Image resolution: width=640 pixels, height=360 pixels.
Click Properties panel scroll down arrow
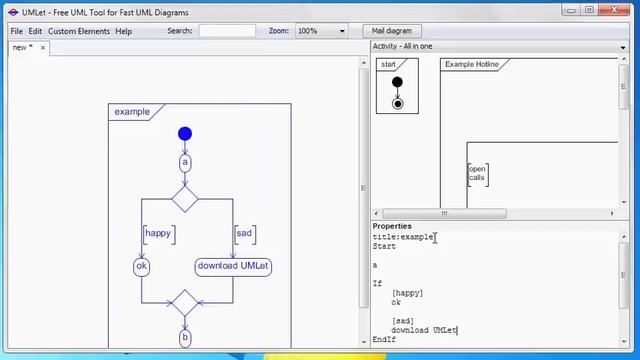(x=624, y=341)
